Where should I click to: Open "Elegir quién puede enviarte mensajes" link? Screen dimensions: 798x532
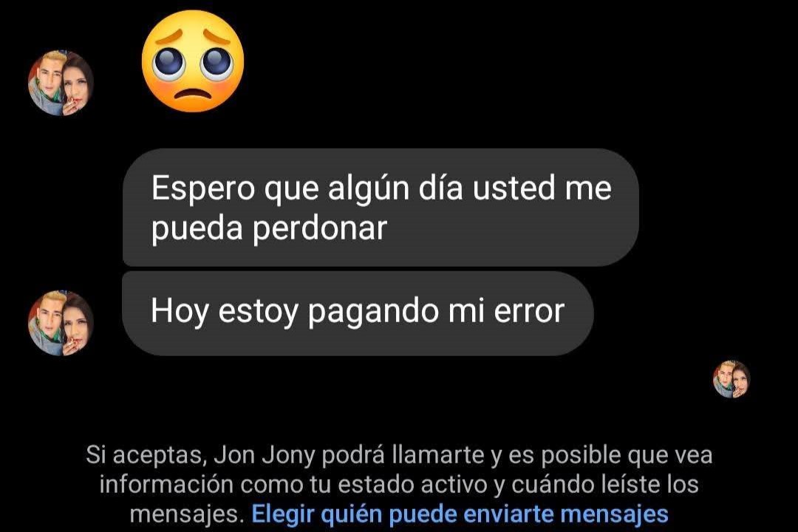(460, 514)
